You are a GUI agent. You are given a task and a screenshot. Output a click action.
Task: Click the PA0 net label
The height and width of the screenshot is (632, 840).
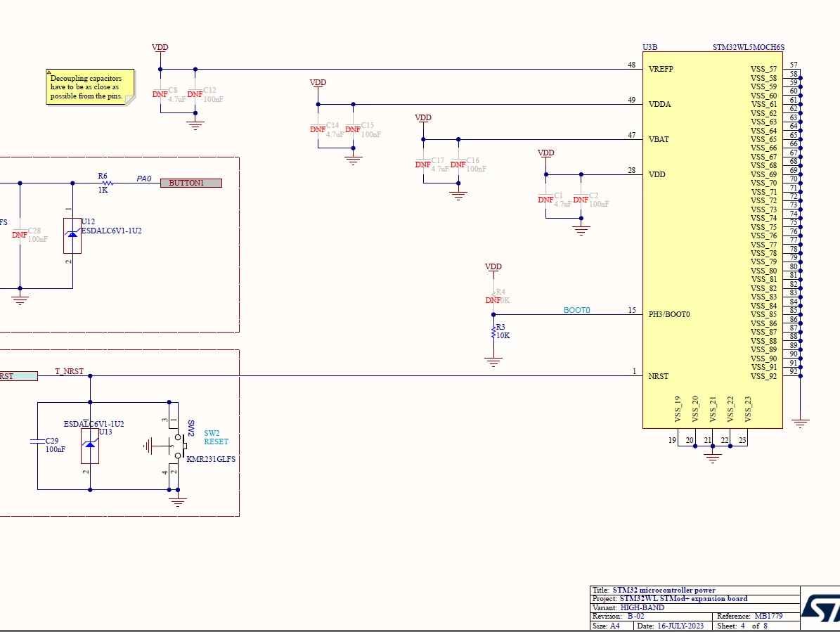(143, 179)
